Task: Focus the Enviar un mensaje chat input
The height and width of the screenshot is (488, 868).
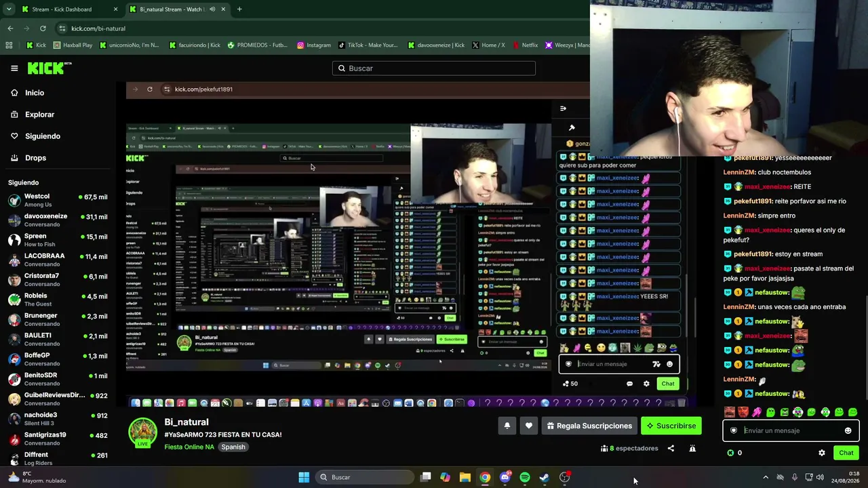Action: tap(791, 430)
